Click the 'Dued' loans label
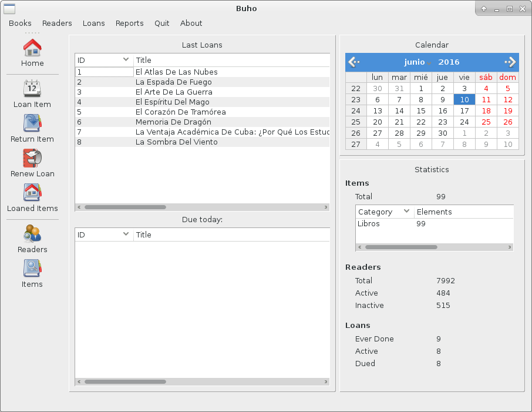532x412 pixels. coord(365,363)
